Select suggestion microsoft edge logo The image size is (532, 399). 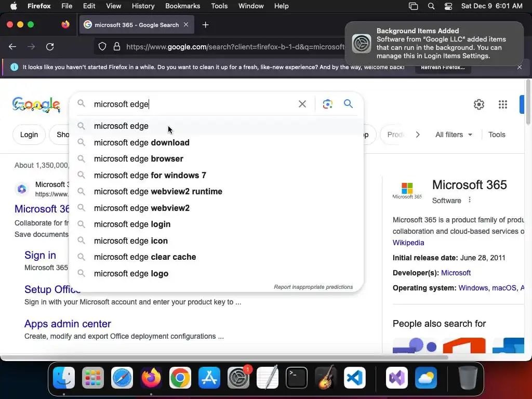coord(216,273)
